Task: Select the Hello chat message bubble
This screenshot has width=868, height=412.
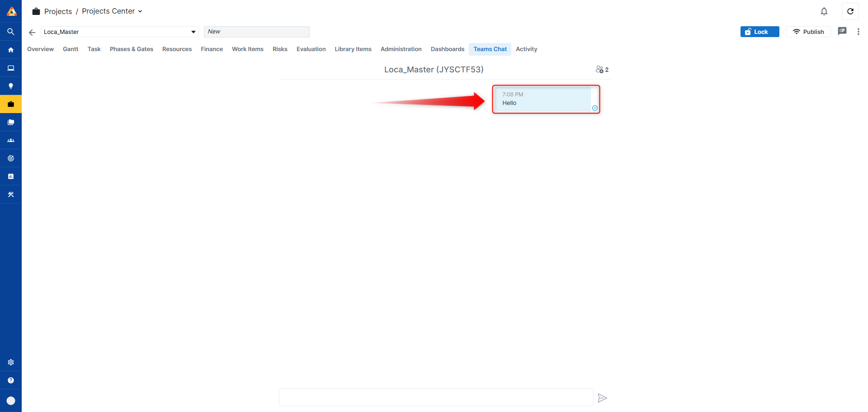Action: [x=543, y=99]
